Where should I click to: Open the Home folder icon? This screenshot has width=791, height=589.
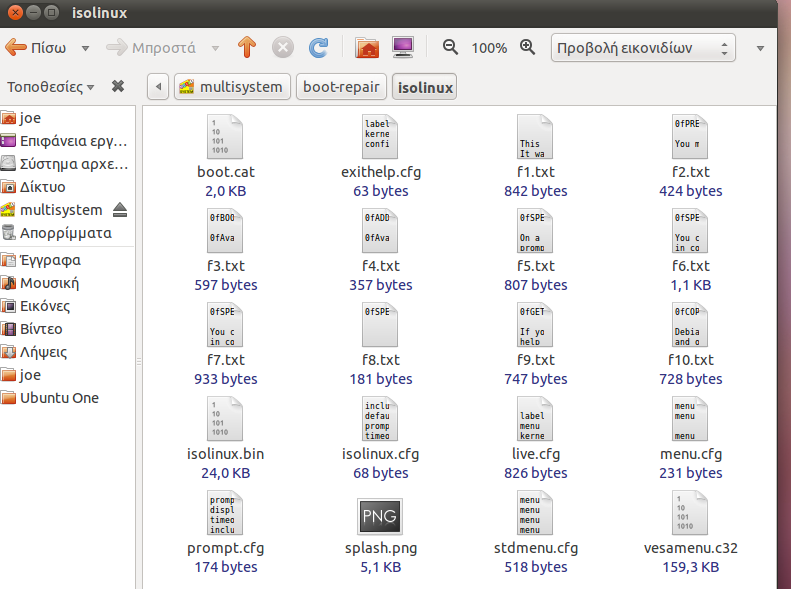tap(367, 47)
